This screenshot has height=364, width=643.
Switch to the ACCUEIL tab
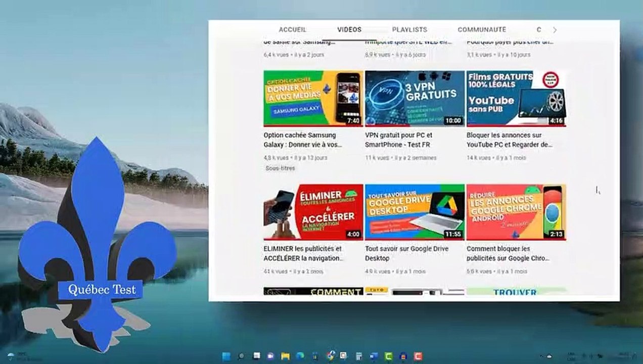pyautogui.click(x=293, y=30)
